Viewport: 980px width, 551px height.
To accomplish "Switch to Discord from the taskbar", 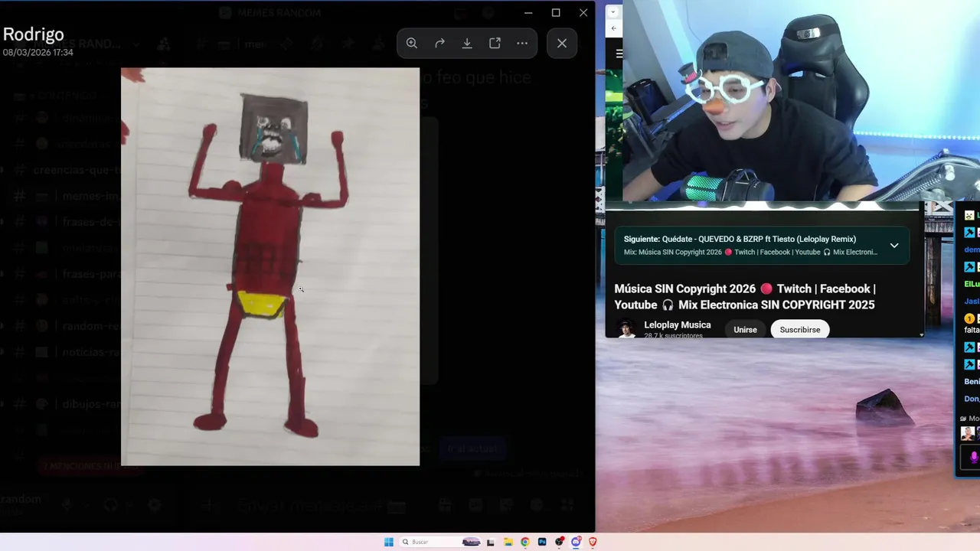I will coord(576,542).
